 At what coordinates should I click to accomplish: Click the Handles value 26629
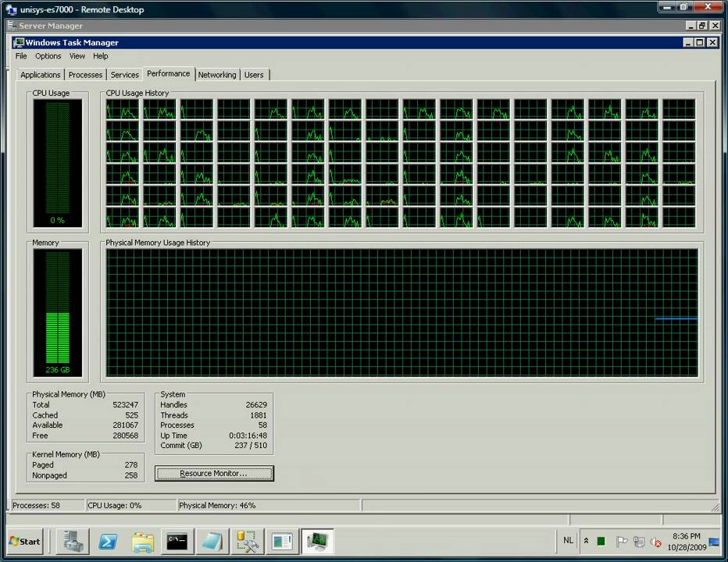(x=256, y=404)
